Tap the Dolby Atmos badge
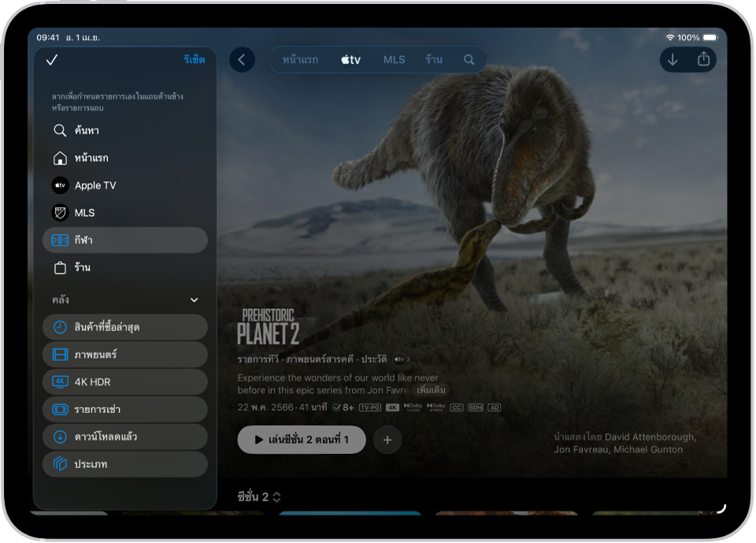The height and width of the screenshot is (543, 756). [436, 407]
